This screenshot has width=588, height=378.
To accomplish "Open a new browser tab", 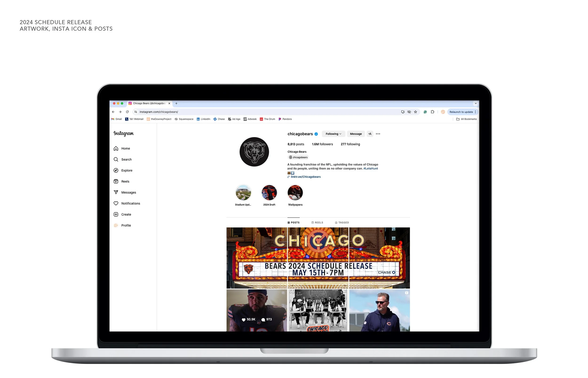I will (176, 103).
